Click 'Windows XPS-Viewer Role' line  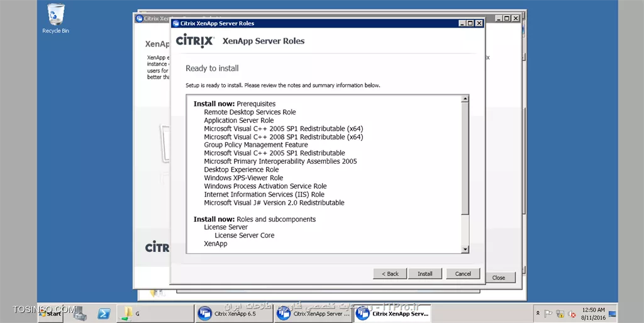(243, 178)
